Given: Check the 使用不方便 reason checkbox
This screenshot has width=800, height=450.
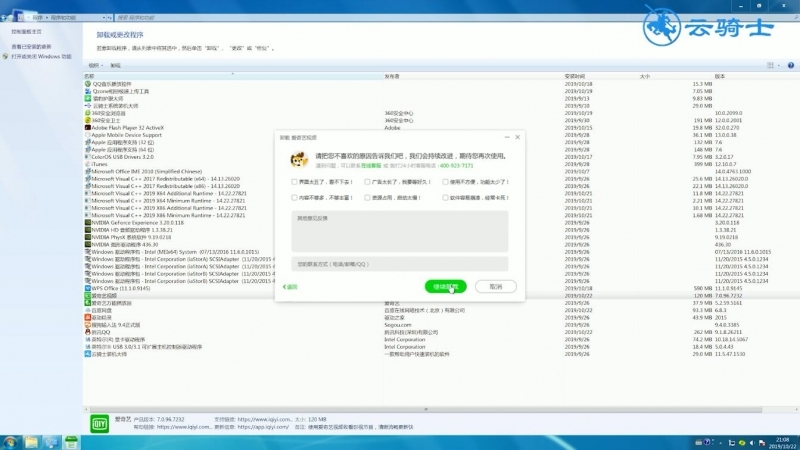Looking at the screenshot, I should click(445, 182).
